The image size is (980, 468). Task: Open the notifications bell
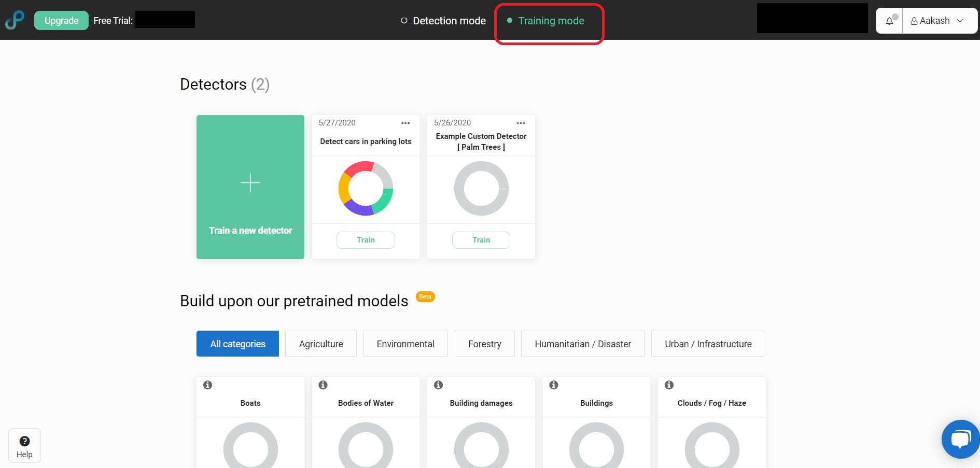click(889, 21)
